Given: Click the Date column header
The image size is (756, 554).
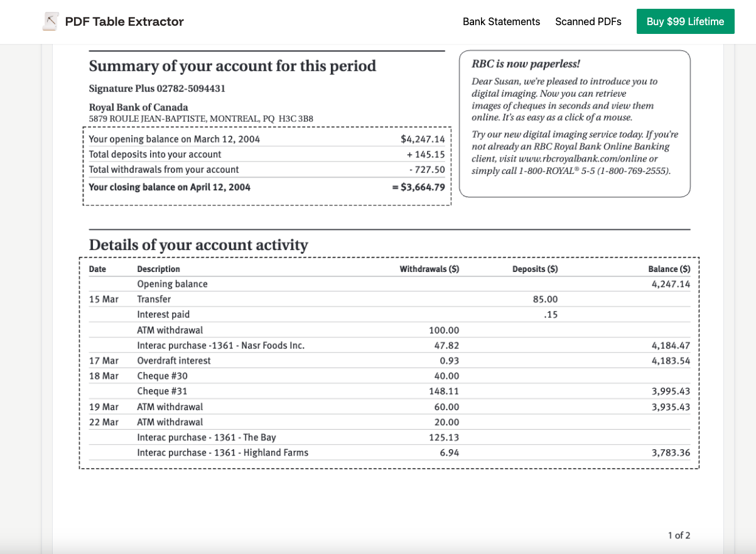Looking at the screenshot, I should pos(97,269).
